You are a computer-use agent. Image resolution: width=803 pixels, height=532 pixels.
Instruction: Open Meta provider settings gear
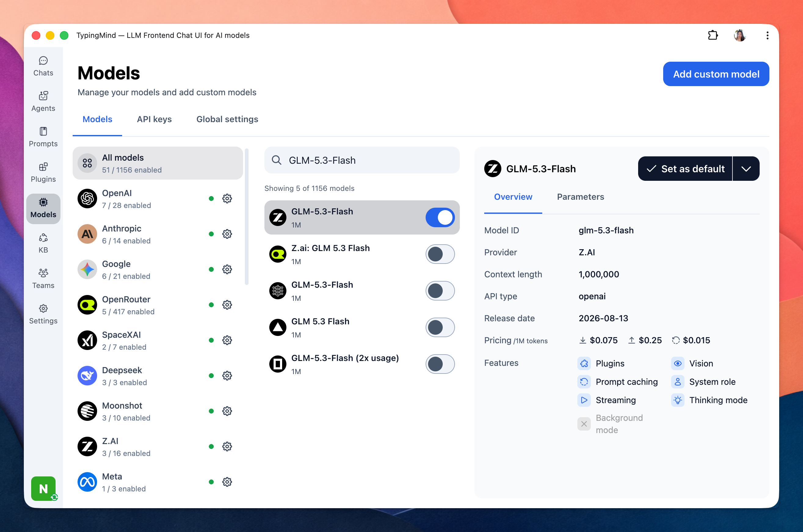[x=227, y=482]
